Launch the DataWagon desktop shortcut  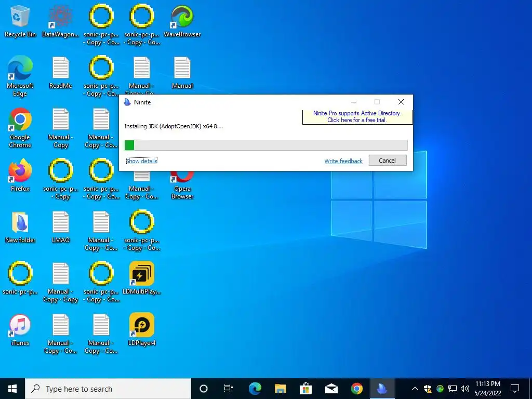[x=60, y=22]
